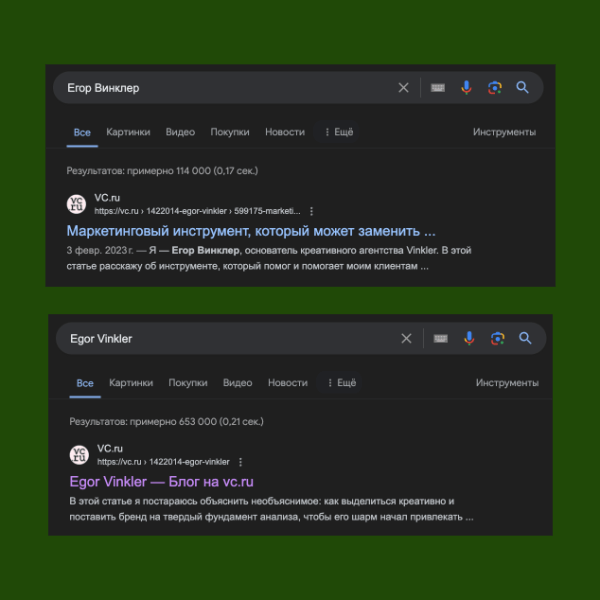Expand the "Ещё" menu in the top results
Screen dimensions: 600x600
coord(338,132)
